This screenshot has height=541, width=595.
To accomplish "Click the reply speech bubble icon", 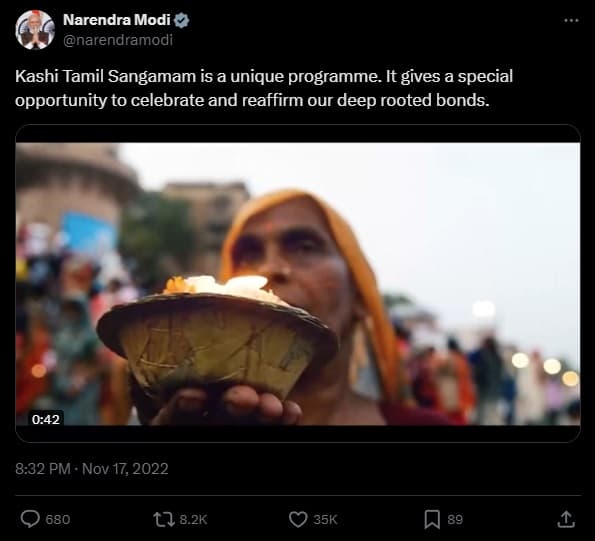I will 30,519.
